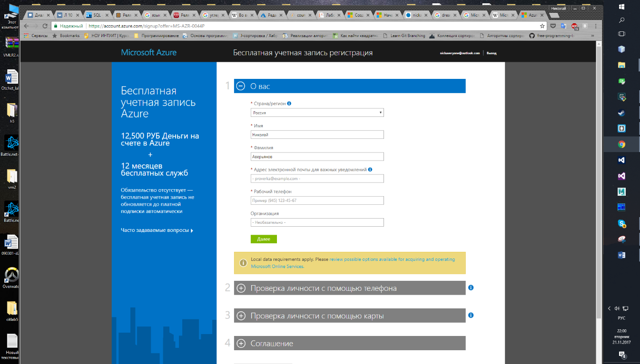Image resolution: width=640 pixels, height=364 pixels.
Task: Click info icon beside card verification section
Action: coord(471,315)
